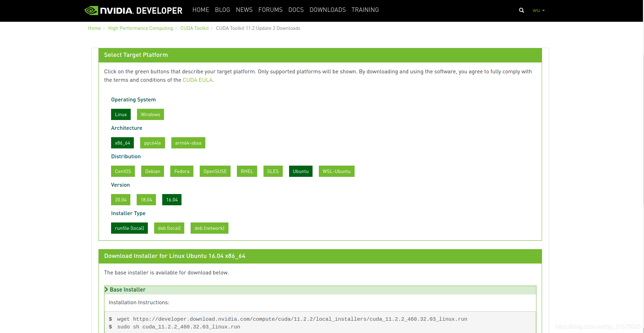The image size is (644, 333).
Task: Click the Select Target Platform header
Action: pos(320,55)
